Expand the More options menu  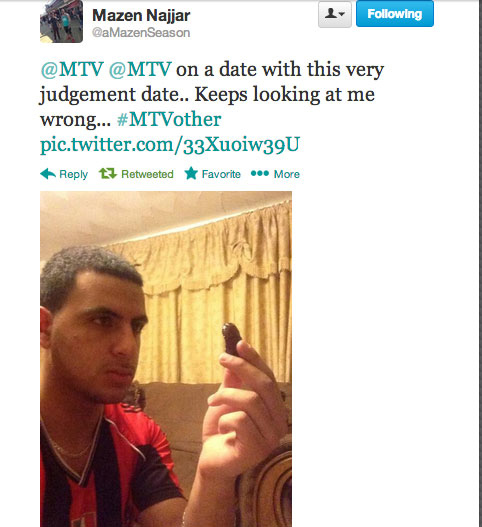pos(287,174)
